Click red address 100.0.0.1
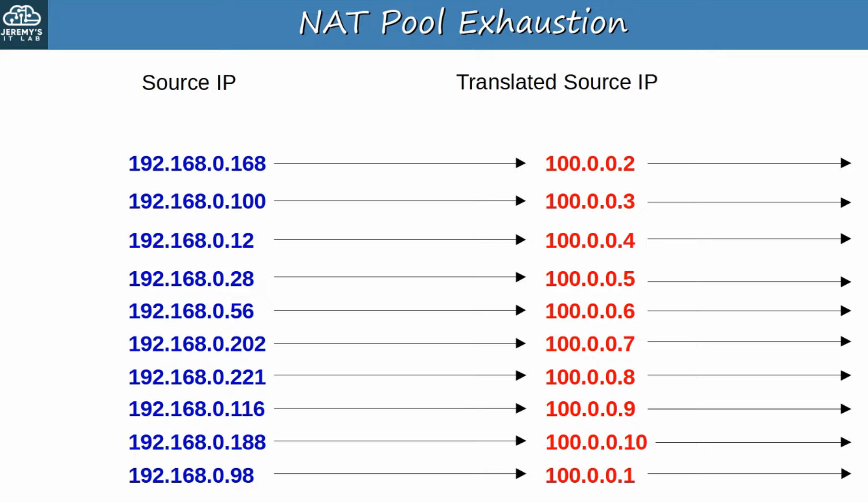Viewport: 868px width, 503px height. (x=590, y=475)
